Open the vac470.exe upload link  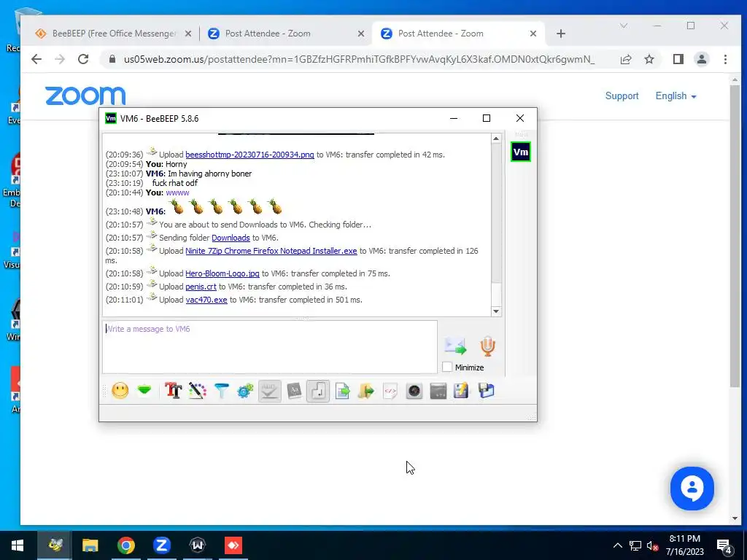click(x=206, y=300)
